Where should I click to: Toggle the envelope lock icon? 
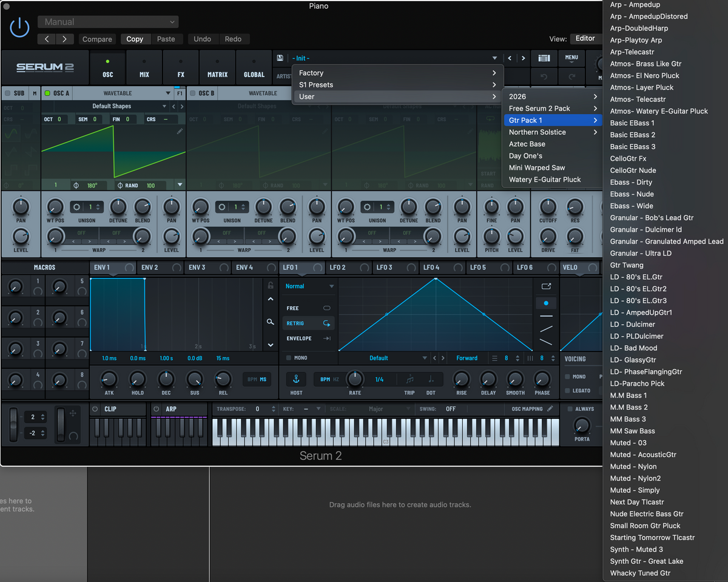click(271, 285)
